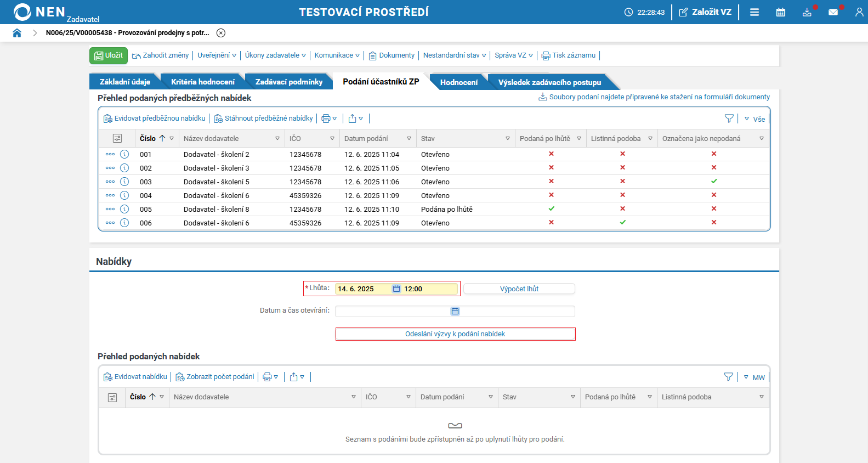868x463 pixels.
Task: Open the messages envelope icon
Action: coord(833,12)
